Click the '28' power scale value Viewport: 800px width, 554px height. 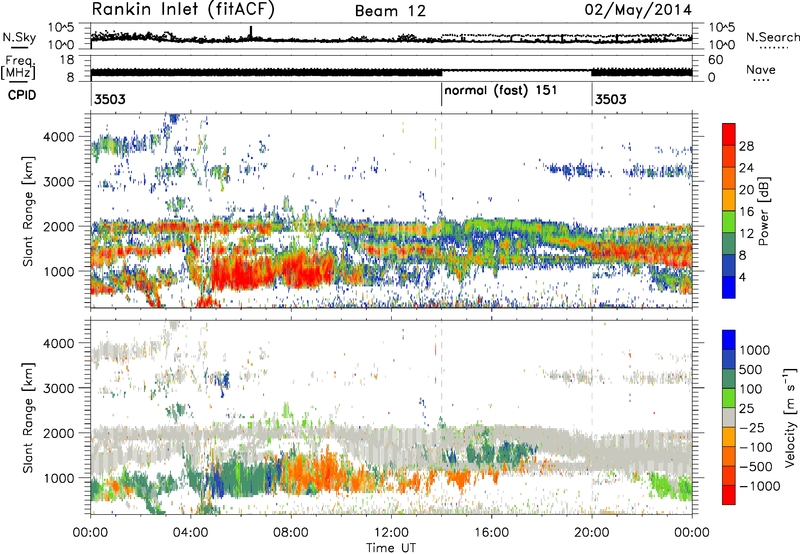coord(746,146)
